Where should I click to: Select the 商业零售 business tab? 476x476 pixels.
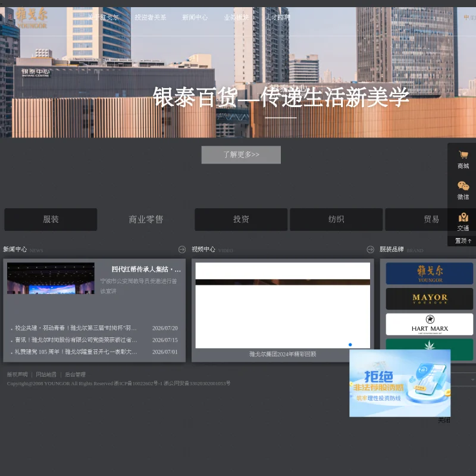[x=146, y=219]
